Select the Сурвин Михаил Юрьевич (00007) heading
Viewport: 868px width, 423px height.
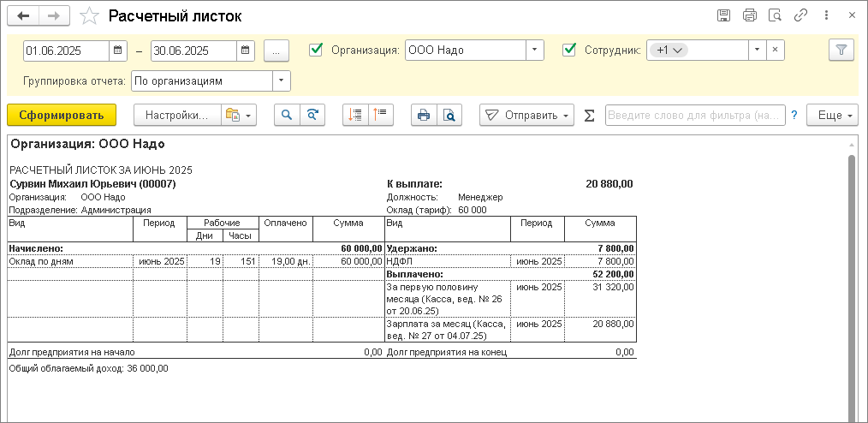93,184
